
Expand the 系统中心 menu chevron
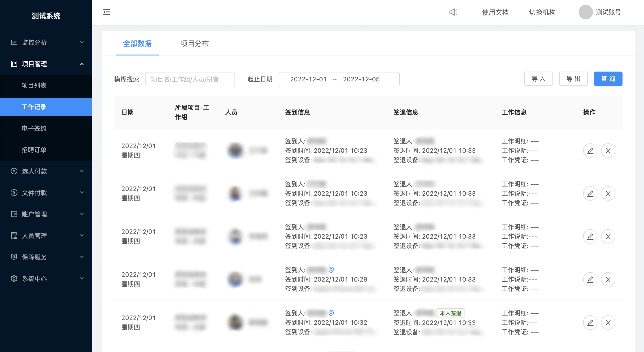[x=82, y=279]
